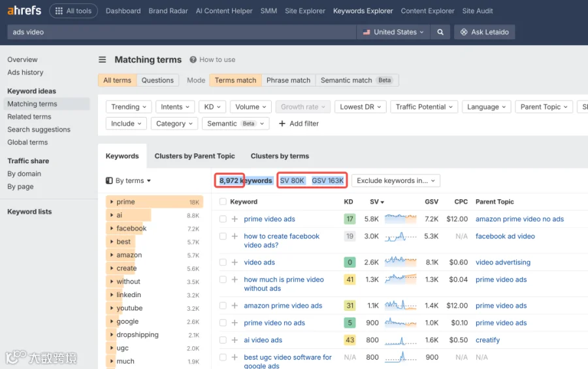Click the Ask Letaido button
Image resolution: width=588 pixels, height=369 pixels.
(x=485, y=32)
